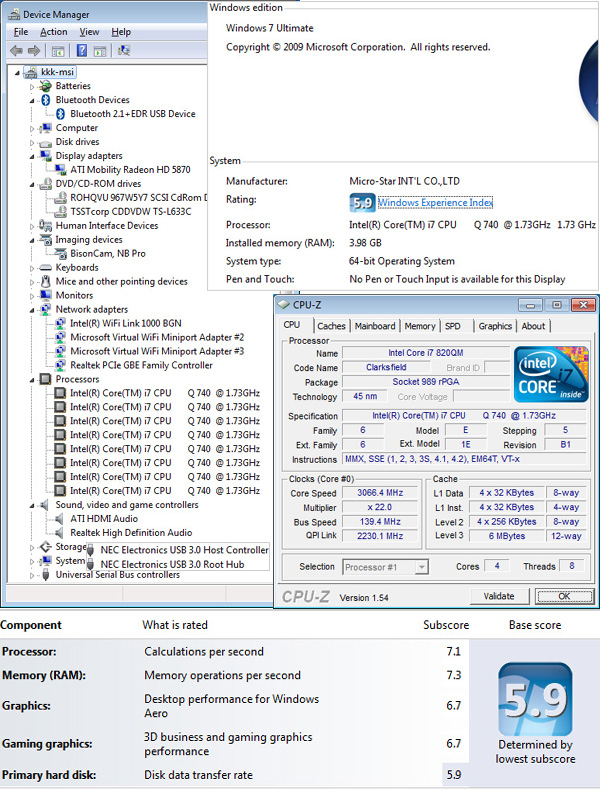Click the Memory (RAM) subscore 7.3
The width and height of the screenshot is (600, 792).
[454, 675]
